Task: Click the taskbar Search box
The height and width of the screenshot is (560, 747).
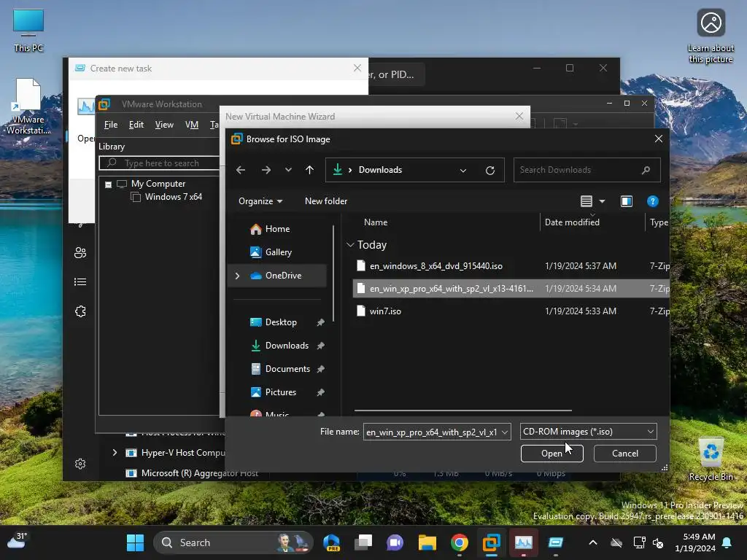Action: (233, 542)
